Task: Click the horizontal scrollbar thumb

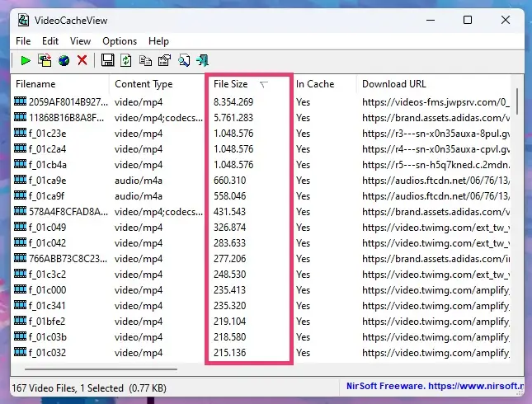Action: point(101,369)
